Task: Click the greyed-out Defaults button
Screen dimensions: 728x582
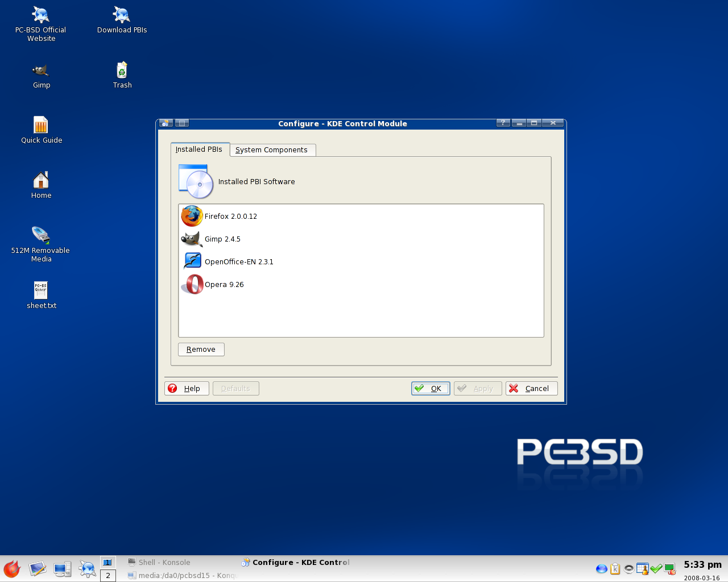Action: tap(236, 388)
